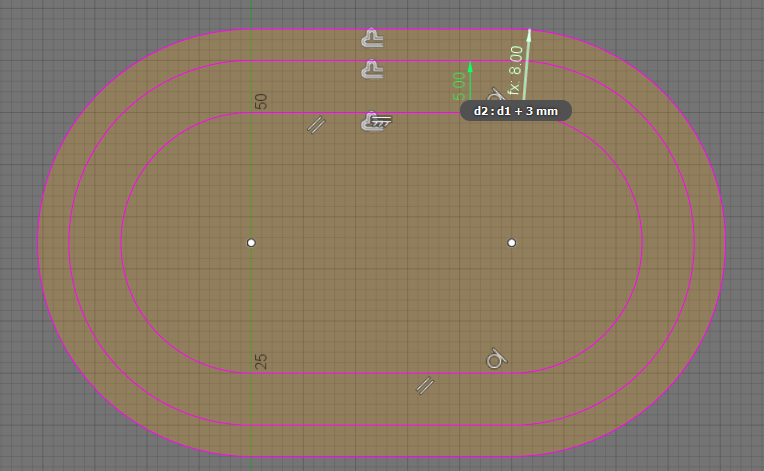
Task: Pick the right slot center point
Action: point(512,243)
